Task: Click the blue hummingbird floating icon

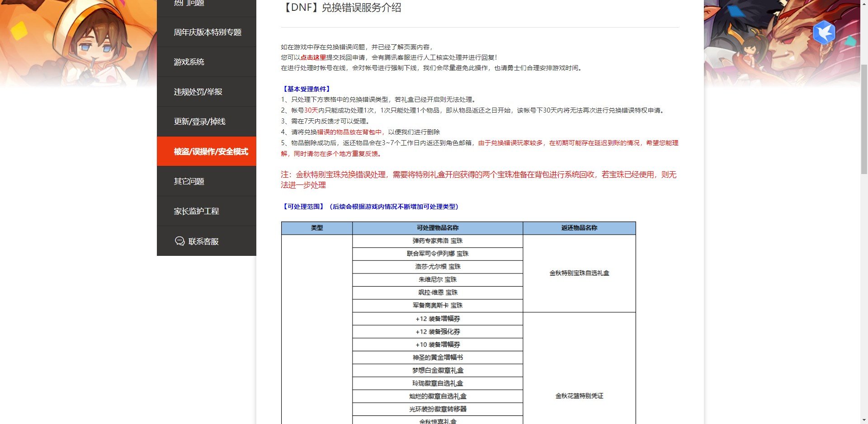Action: click(x=824, y=33)
